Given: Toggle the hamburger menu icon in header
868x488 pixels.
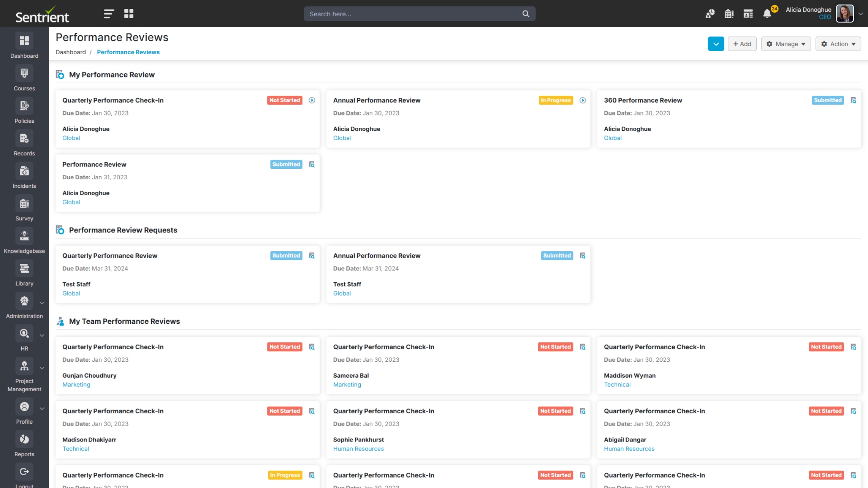Looking at the screenshot, I should point(109,14).
